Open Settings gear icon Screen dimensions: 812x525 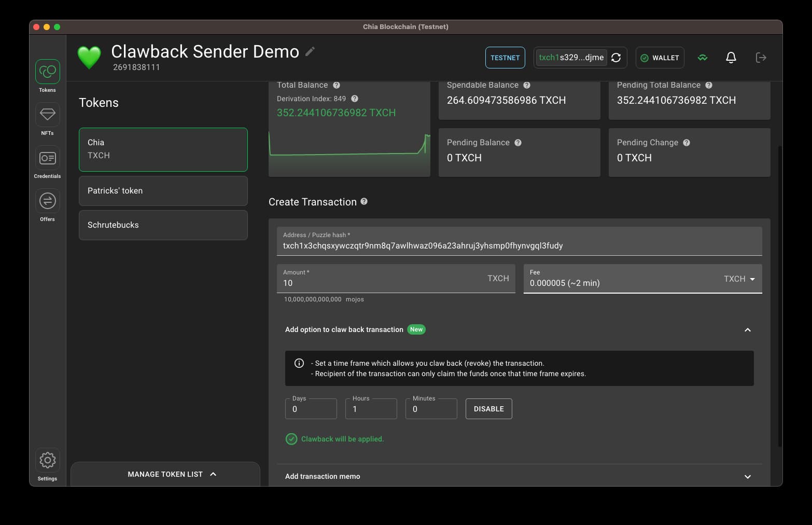(47, 460)
